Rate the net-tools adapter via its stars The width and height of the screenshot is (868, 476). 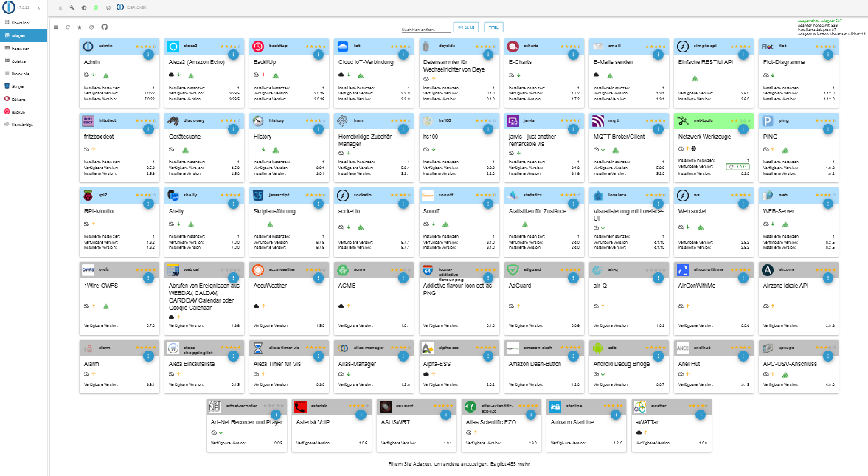(740, 121)
